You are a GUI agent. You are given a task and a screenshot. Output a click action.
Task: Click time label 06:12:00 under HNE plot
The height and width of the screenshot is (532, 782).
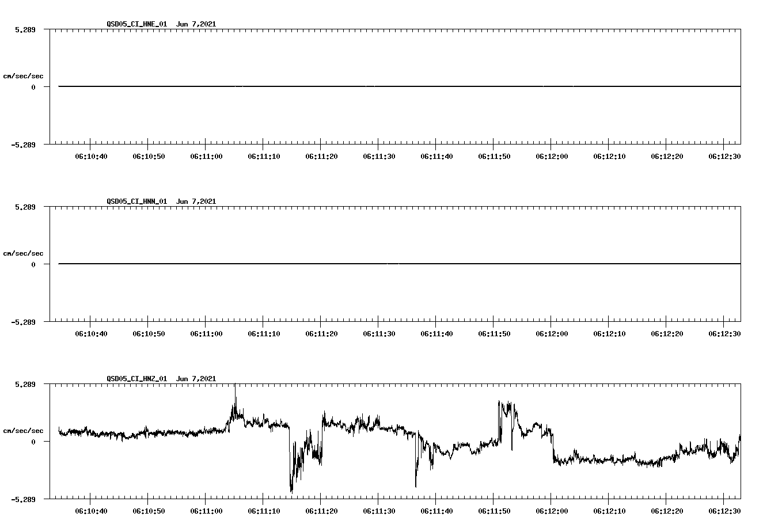[x=552, y=157]
